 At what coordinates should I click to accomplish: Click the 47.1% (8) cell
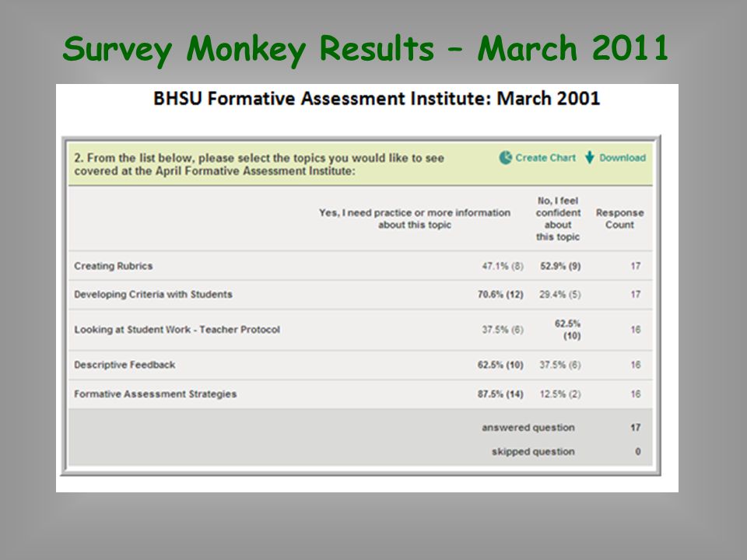click(503, 266)
